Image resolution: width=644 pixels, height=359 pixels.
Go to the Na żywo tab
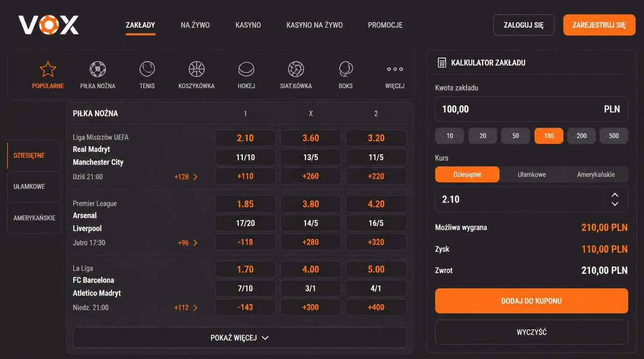[x=195, y=25]
